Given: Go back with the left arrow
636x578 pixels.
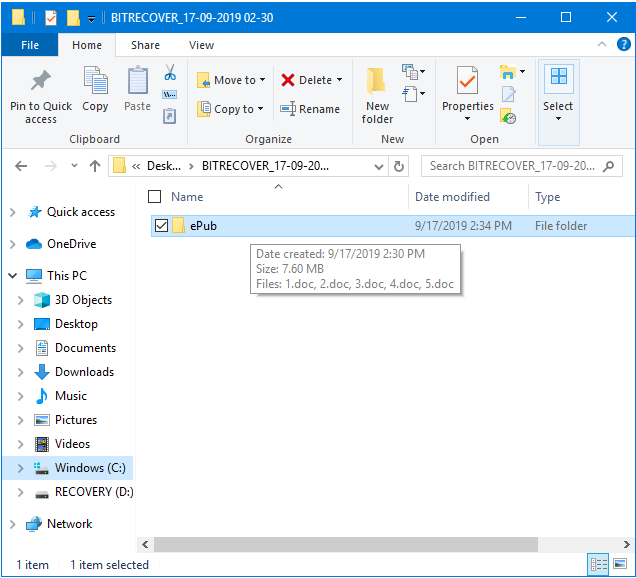Looking at the screenshot, I should coord(21,166).
